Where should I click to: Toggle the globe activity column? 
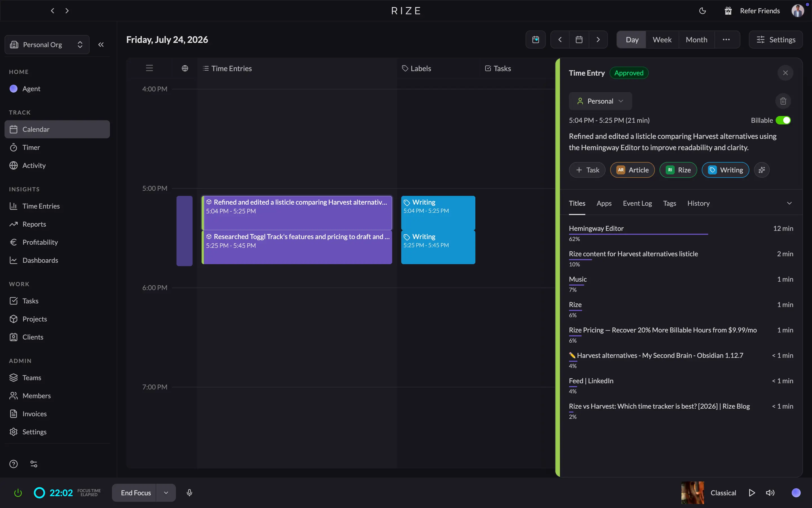(185, 69)
